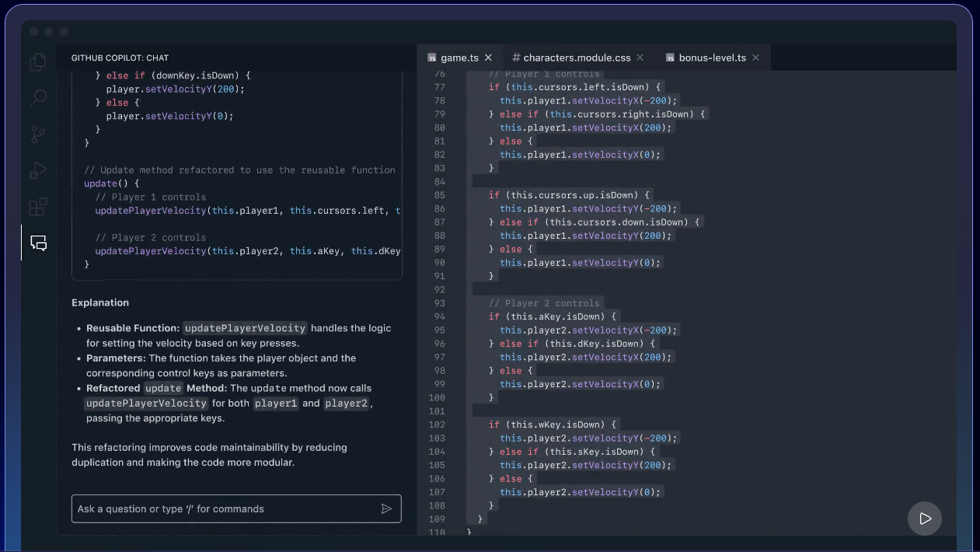
Task: Click '// Player 2 controls' comment in editor
Action: [x=544, y=303]
